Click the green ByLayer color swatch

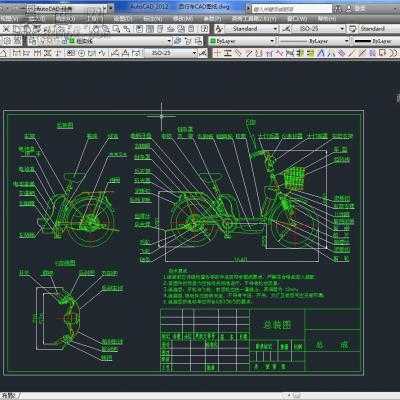click(x=213, y=41)
